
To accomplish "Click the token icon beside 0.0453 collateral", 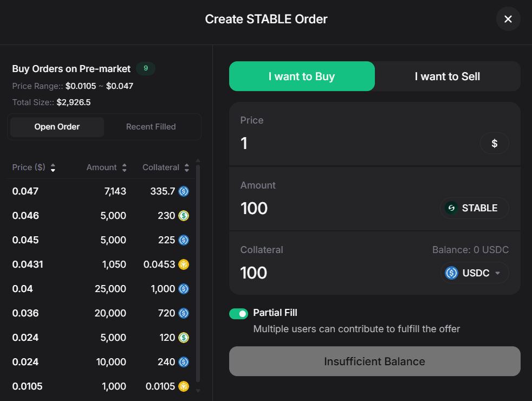I will 183,264.
